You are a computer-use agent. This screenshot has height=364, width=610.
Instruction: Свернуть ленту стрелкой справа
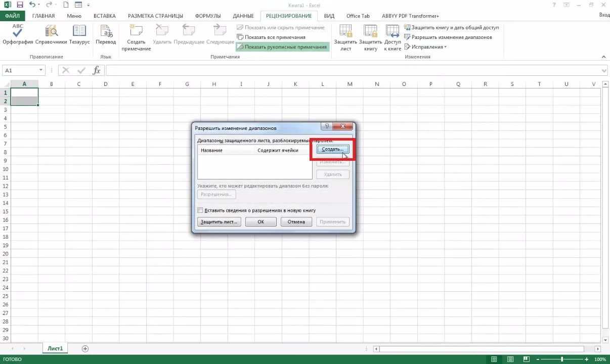(x=603, y=56)
